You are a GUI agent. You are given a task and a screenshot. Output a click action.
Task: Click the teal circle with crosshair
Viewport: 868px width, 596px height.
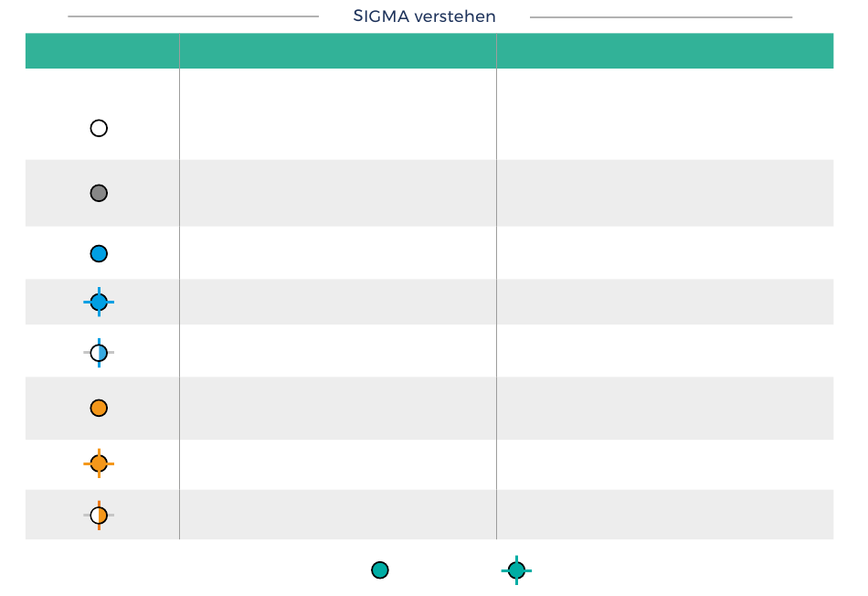[x=516, y=570]
